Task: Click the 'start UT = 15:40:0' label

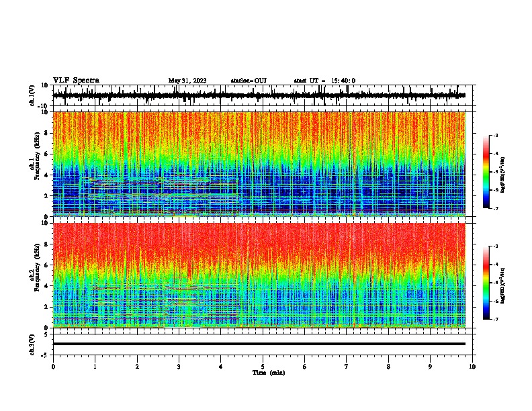Action: pyautogui.click(x=324, y=81)
